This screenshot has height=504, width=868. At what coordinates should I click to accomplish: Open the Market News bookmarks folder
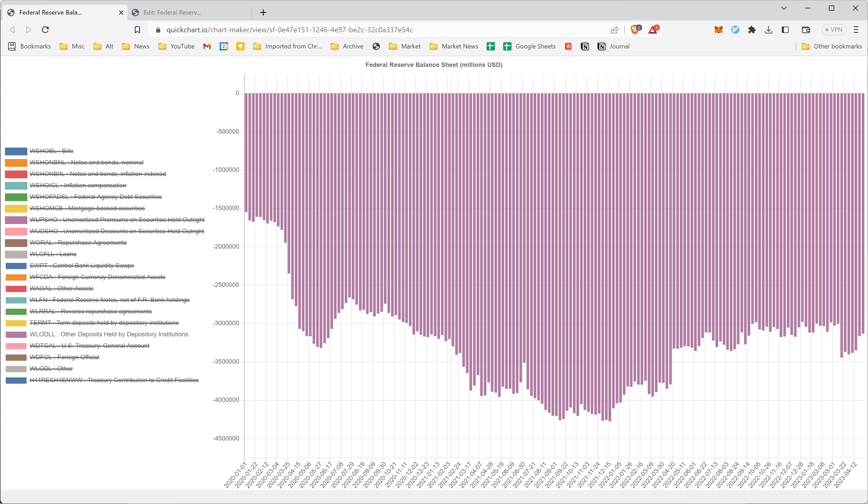pyautogui.click(x=454, y=46)
